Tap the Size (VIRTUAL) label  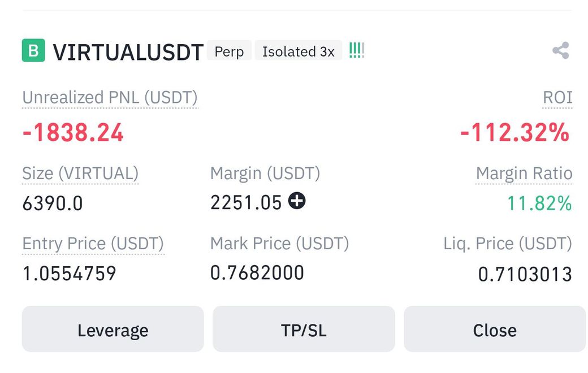80,174
